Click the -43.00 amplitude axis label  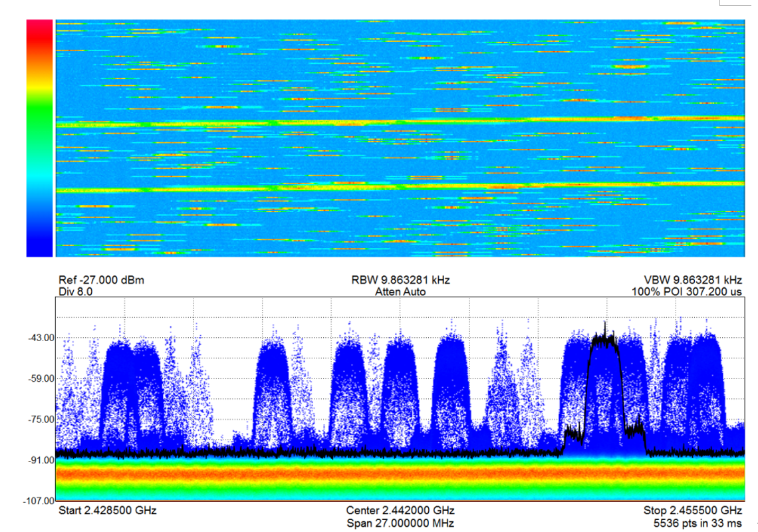(40, 338)
